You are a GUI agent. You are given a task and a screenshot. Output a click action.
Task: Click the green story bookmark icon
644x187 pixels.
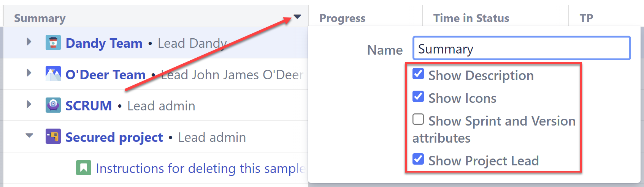(x=84, y=168)
